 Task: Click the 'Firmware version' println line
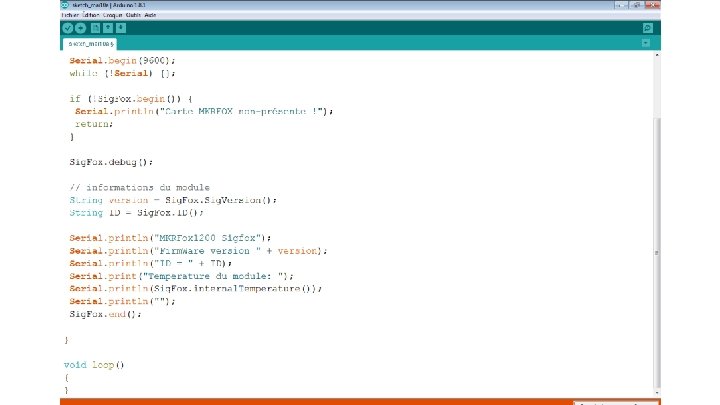pyautogui.click(x=198, y=251)
